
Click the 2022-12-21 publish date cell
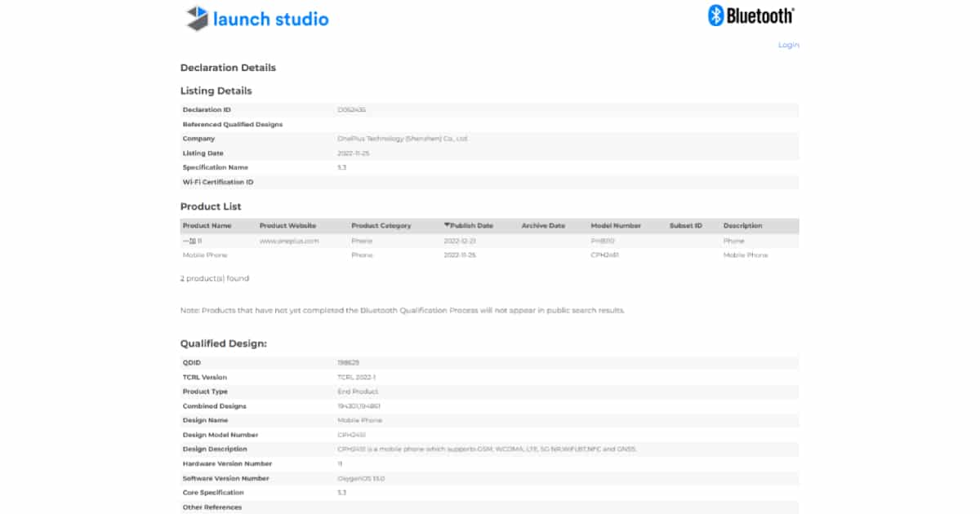pos(460,241)
